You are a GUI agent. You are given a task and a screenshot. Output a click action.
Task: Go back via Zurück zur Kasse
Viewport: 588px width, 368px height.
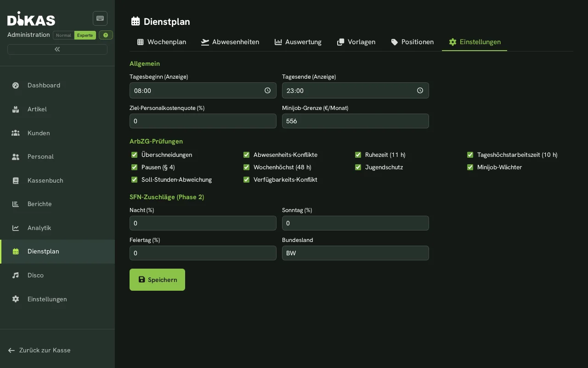(x=40, y=350)
